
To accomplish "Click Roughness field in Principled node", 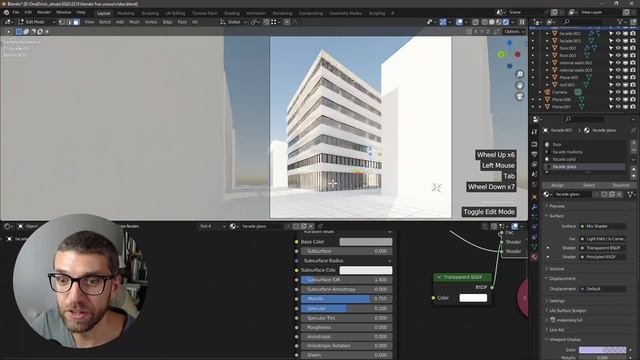I will click(x=347, y=327).
